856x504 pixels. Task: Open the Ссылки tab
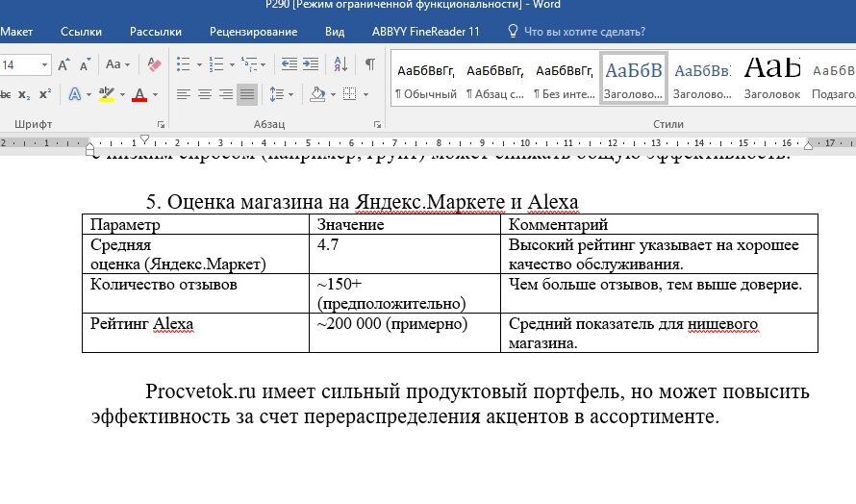pyautogui.click(x=81, y=32)
